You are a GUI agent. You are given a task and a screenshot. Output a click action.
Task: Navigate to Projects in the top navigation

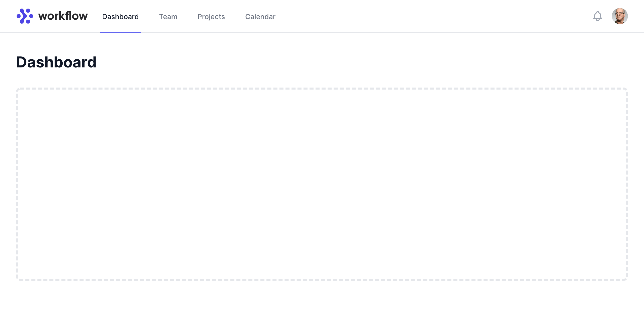point(211,17)
